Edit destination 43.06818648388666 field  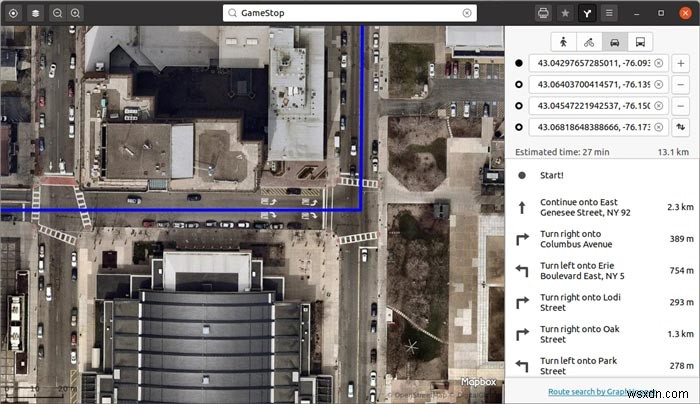click(598, 127)
